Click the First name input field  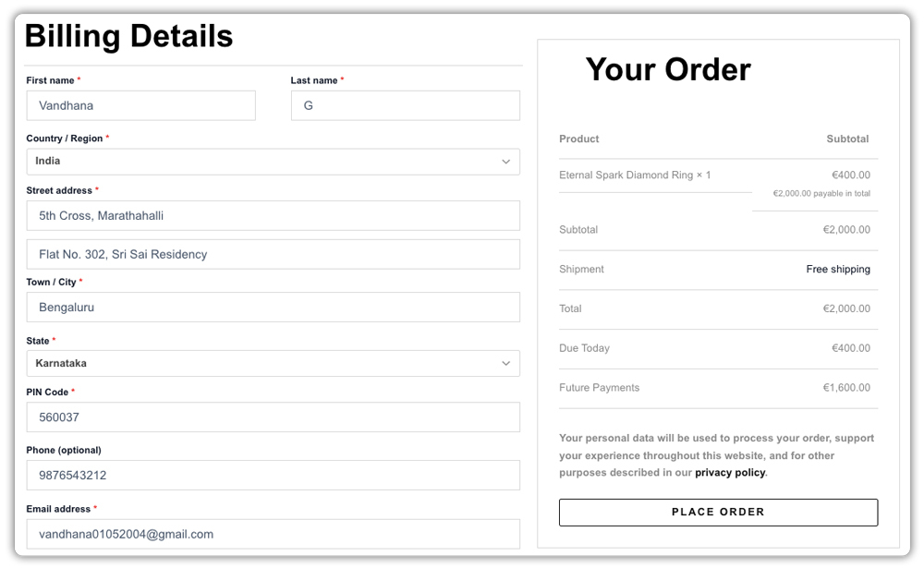pyautogui.click(x=140, y=105)
